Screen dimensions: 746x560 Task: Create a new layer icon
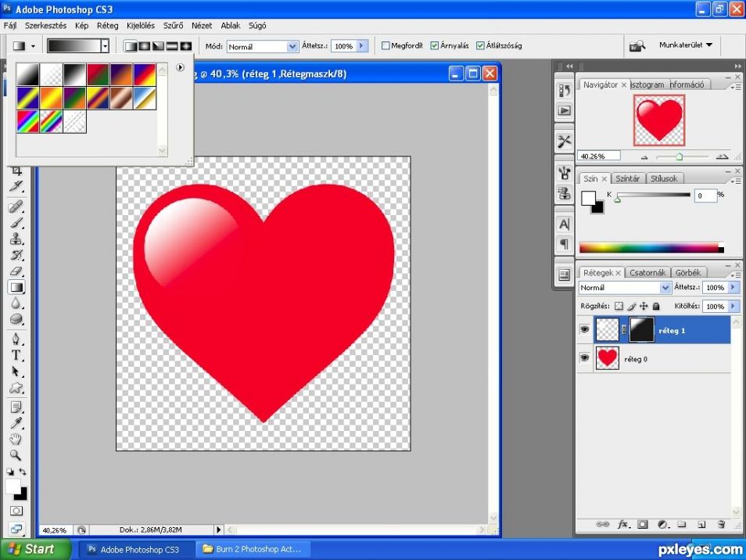click(701, 524)
